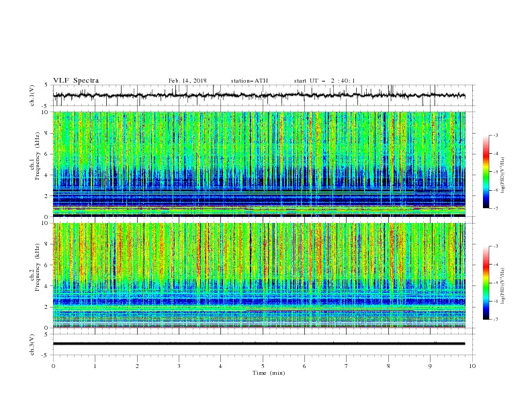Screen dimensions: 532x411
Task: Click the "start UT = 2 :40: 1" text
Action: 324,81
